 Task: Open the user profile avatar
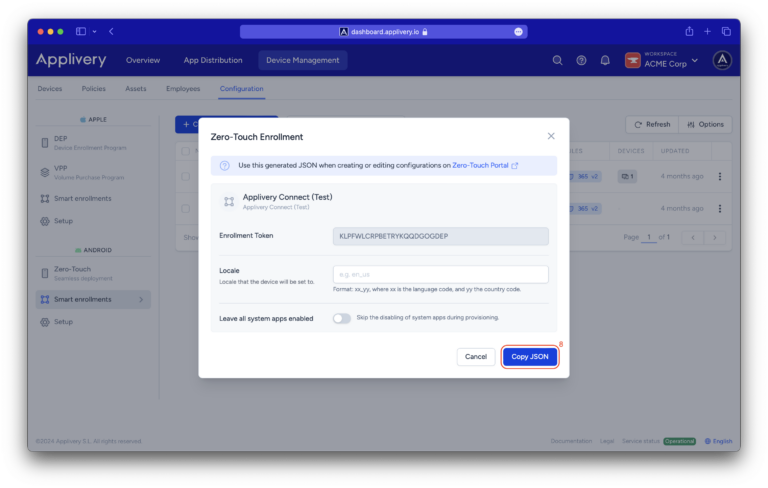[722, 60]
